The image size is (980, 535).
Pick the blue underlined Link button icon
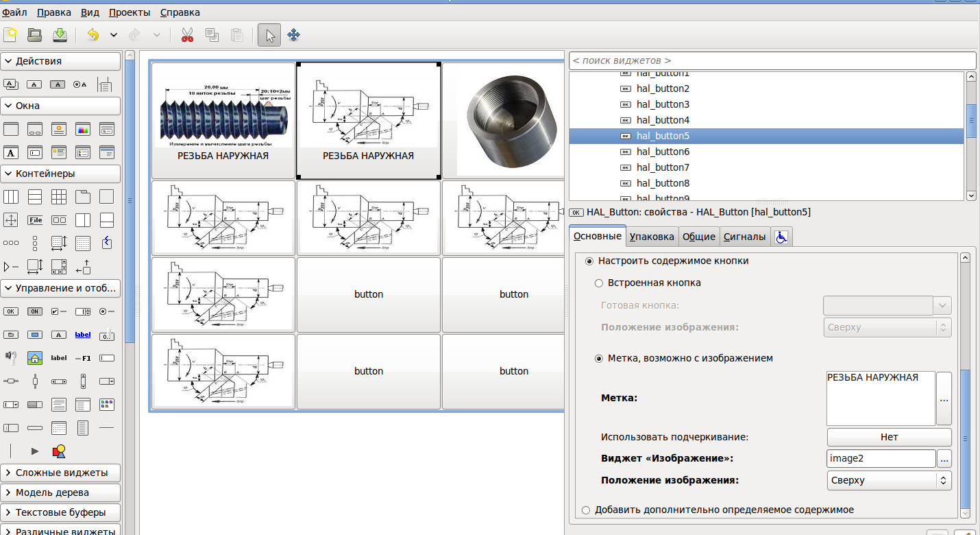[x=83, y=335]
